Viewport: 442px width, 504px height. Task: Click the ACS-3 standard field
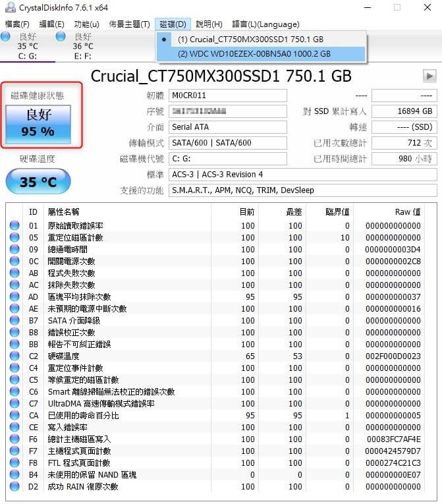click(303, 175)
